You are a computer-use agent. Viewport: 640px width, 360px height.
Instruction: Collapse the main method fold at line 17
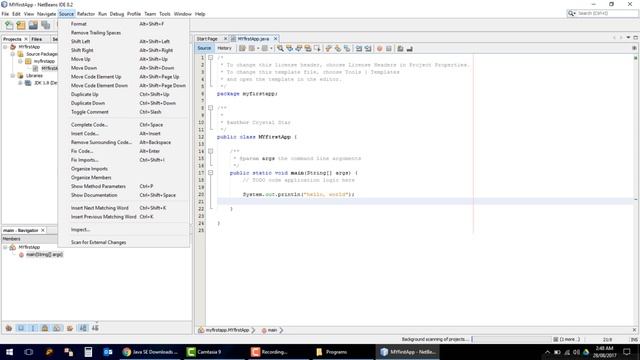coord(211,173)
